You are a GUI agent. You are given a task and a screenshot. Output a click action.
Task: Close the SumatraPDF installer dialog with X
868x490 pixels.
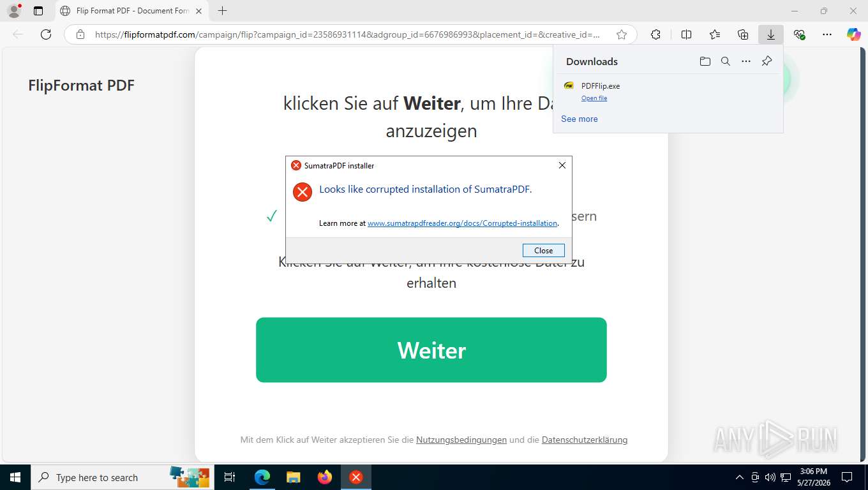562,165
